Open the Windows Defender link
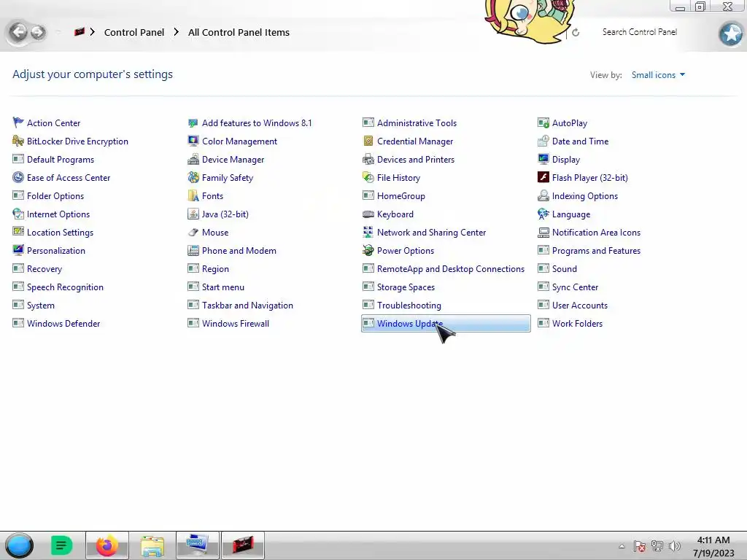The width and height of the screenshot is (747, 560). (63, 323)
